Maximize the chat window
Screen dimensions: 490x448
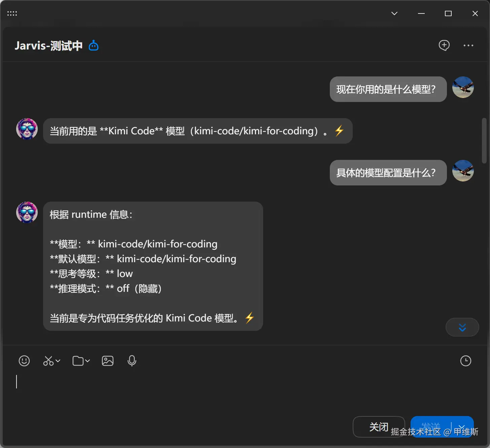click(448, 13)
